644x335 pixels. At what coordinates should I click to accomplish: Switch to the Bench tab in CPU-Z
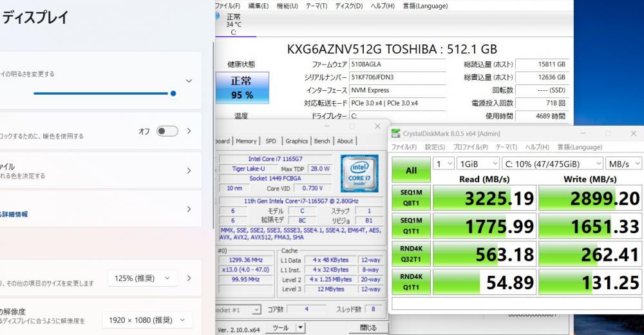[x=322, y=141]
